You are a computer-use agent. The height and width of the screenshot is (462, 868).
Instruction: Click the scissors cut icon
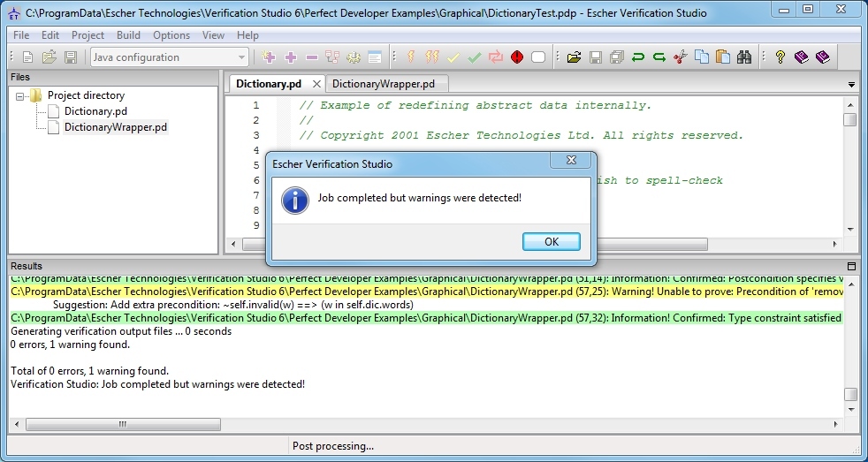681,57
